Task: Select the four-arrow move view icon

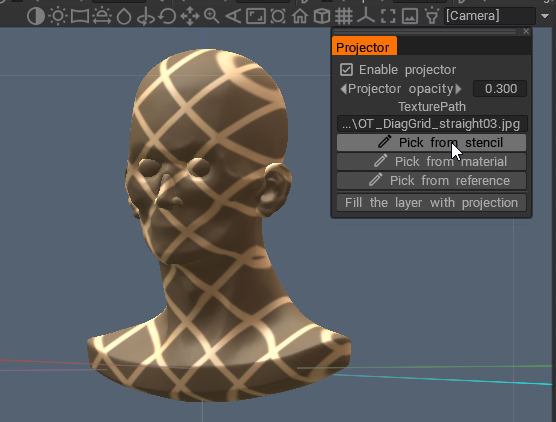Action: click(x=190, y=16)
